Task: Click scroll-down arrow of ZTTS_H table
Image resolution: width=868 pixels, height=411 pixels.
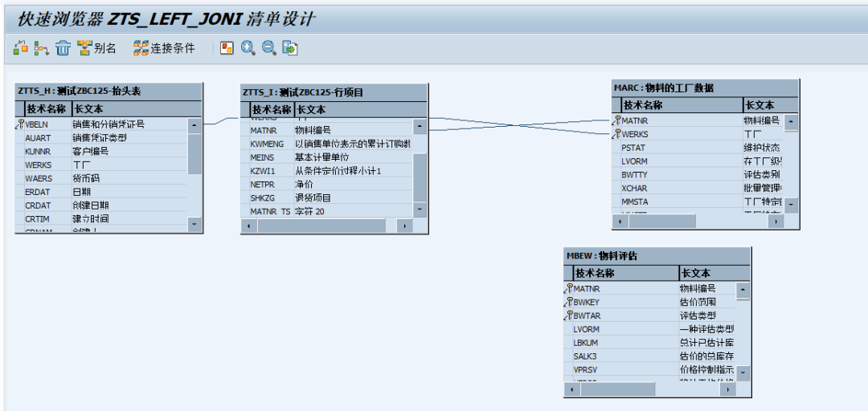Action: click(x=194, y=223)
